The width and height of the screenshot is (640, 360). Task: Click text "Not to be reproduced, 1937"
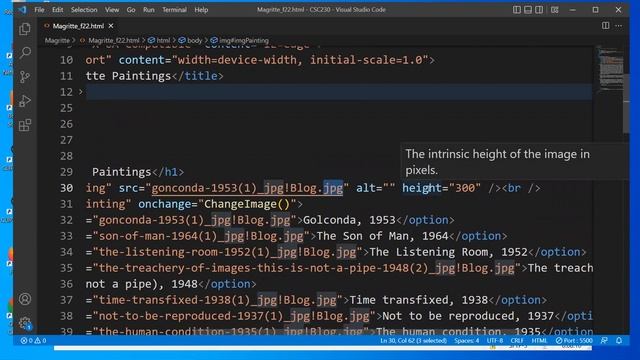[468, 316]
